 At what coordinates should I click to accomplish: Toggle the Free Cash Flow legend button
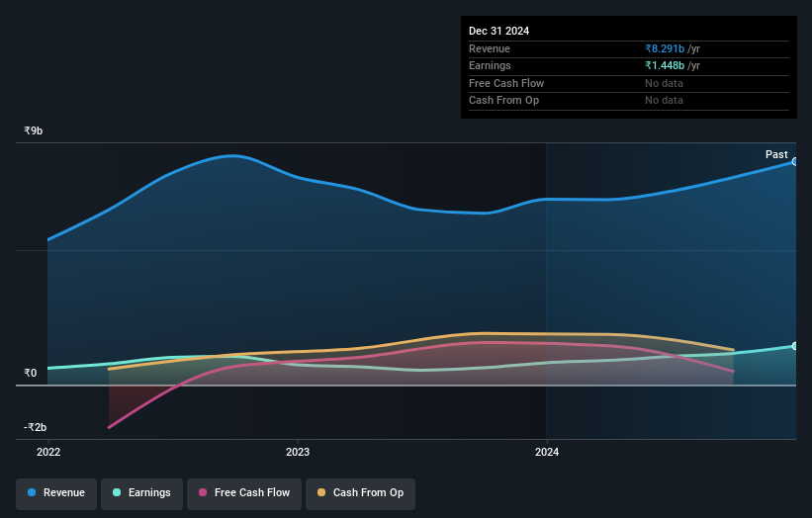tap(244, 493)
